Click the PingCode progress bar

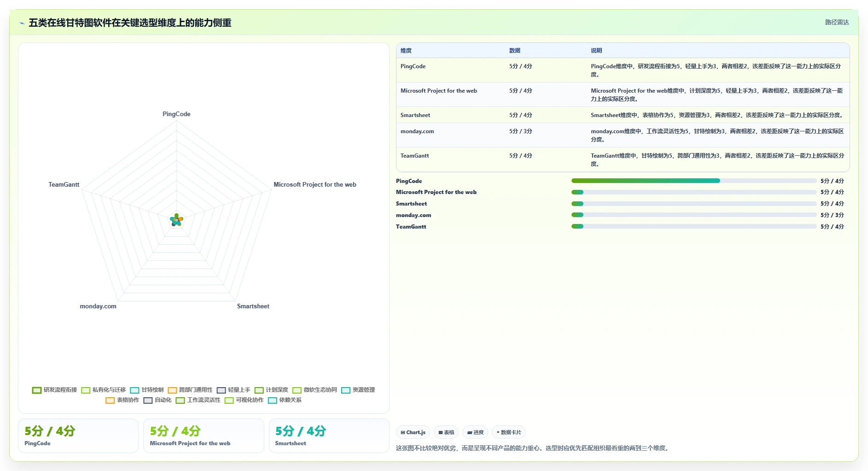(693, 181)
